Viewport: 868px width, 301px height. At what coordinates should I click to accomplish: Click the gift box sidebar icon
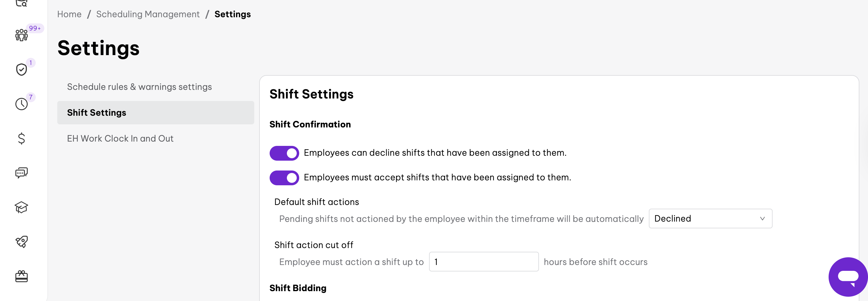[22, 276]
